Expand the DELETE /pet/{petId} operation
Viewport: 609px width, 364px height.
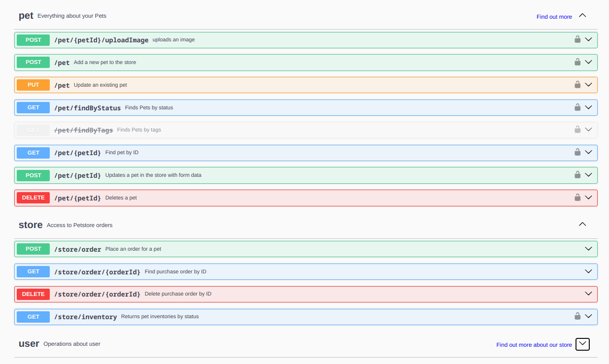tap(588, 197)
